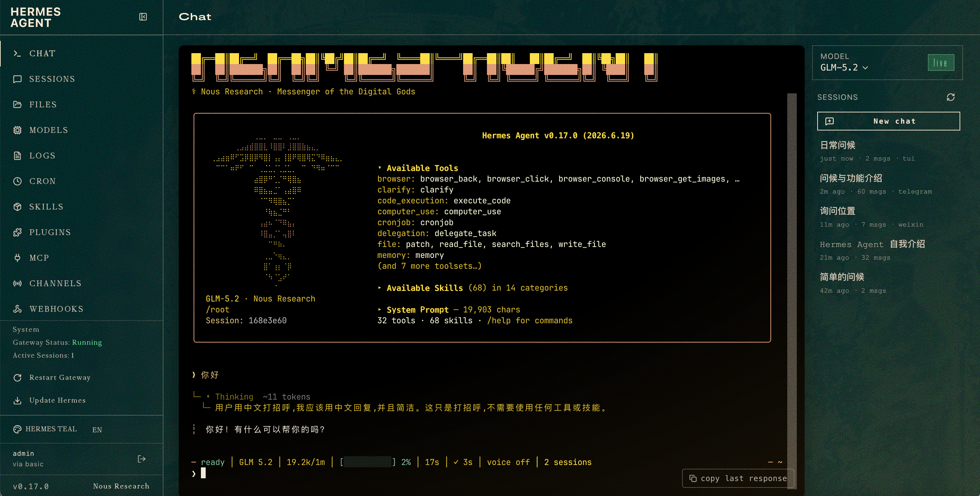Click the voice off status entry
The image size is (980, 496).
pos(508,462)
